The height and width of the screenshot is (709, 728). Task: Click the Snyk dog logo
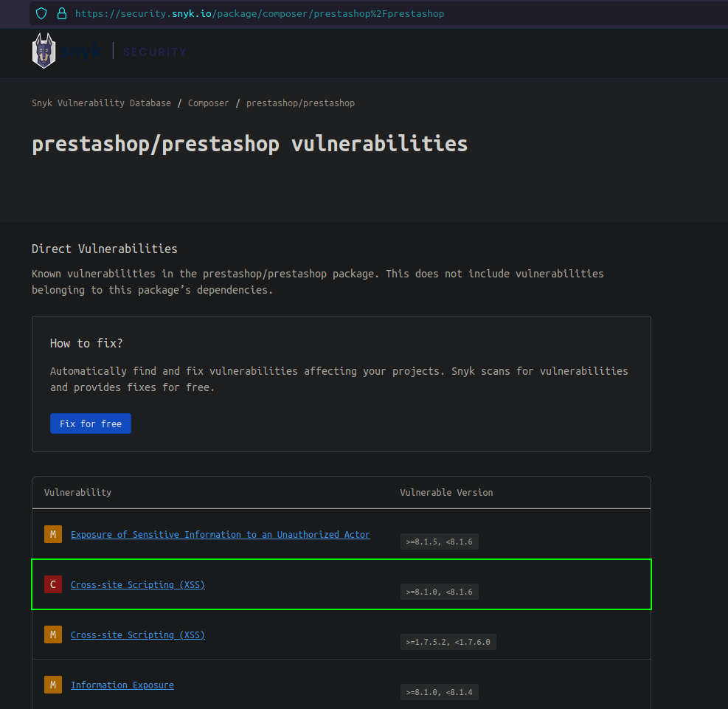pos(44,52)
